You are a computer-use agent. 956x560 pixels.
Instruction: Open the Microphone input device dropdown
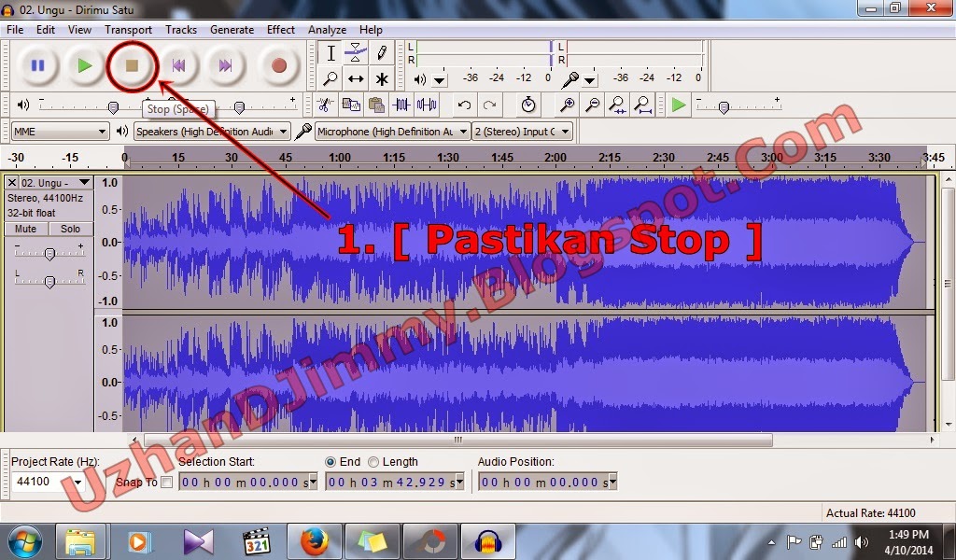(393, 131)
